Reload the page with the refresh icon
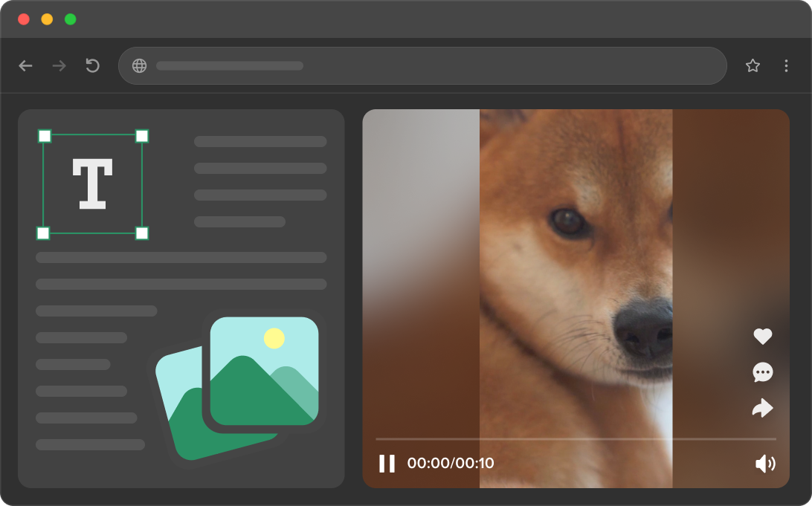This screenshot has height=506, width=812. point(92,65)
